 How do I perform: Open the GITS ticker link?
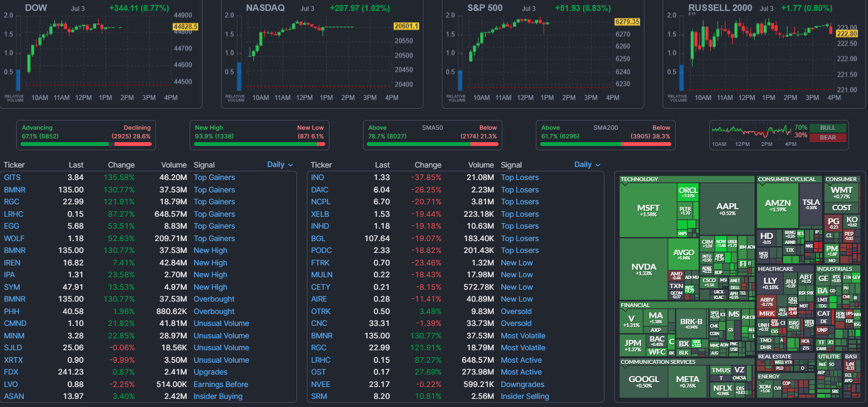click(x=12, y=177)
